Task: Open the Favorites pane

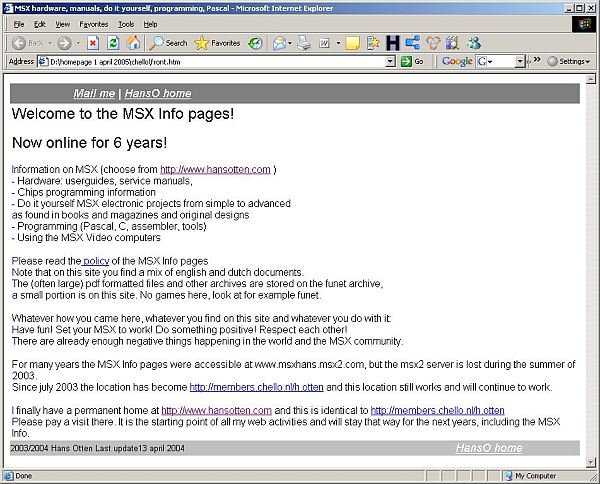Action: 217,43
